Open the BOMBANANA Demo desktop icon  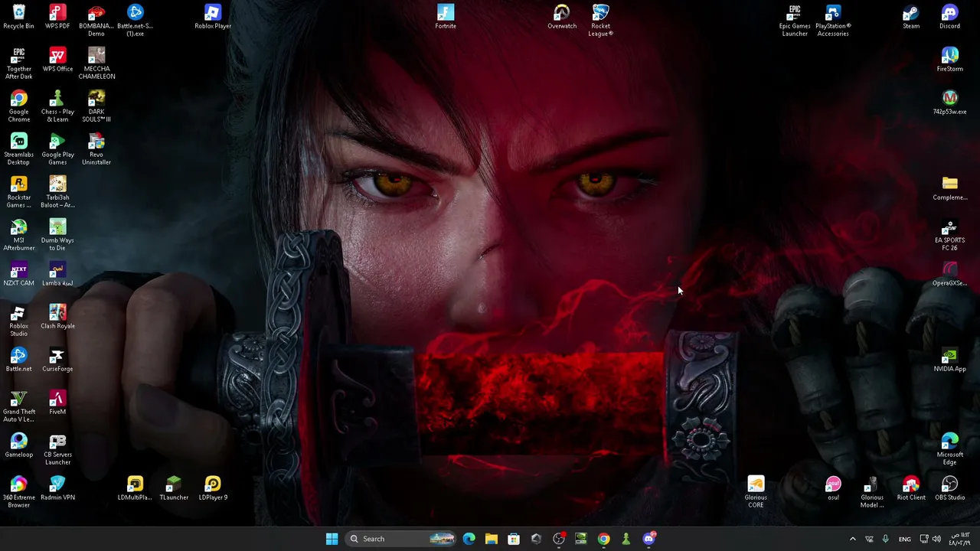point(96,21)
